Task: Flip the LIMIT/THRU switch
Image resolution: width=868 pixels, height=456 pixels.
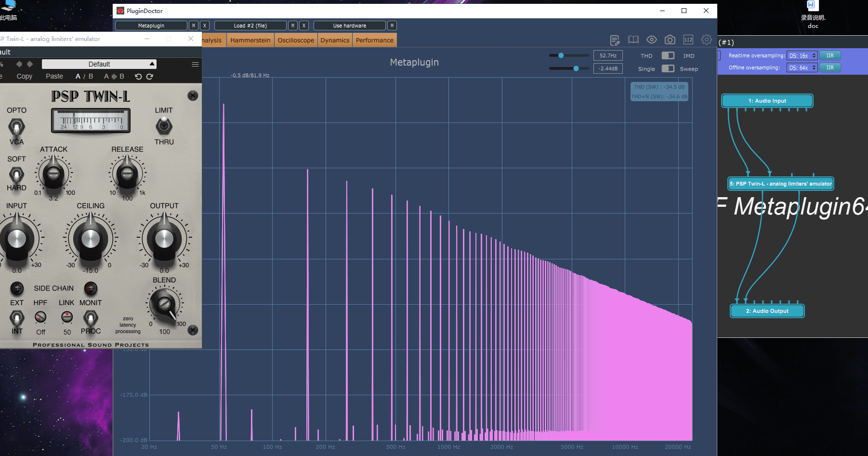Action: click(164, 126)
